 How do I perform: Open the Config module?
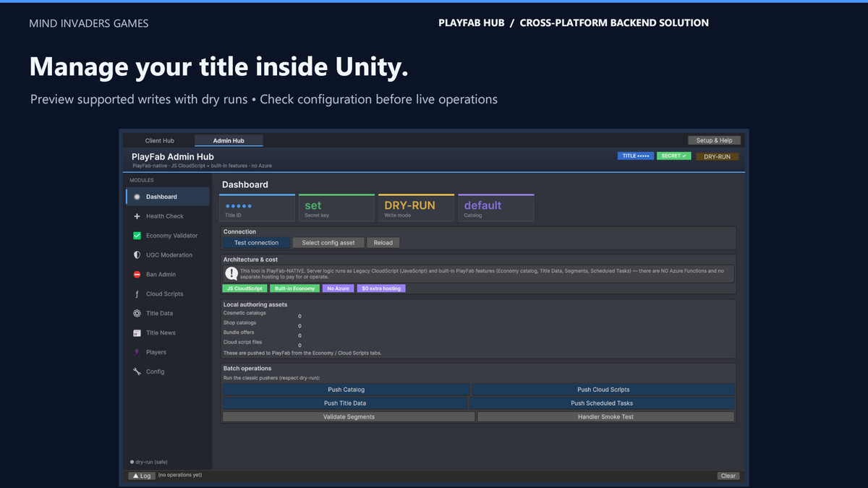pos(168,372)
